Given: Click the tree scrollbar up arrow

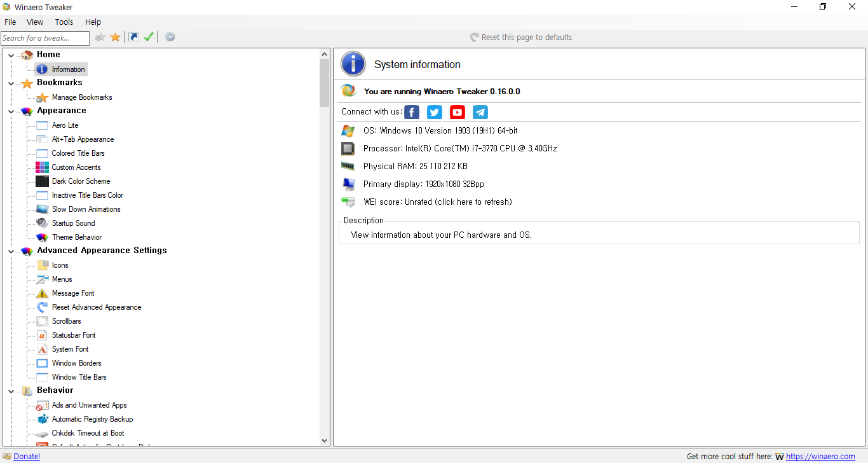Looking at the screenshot, I should point(325,54).
